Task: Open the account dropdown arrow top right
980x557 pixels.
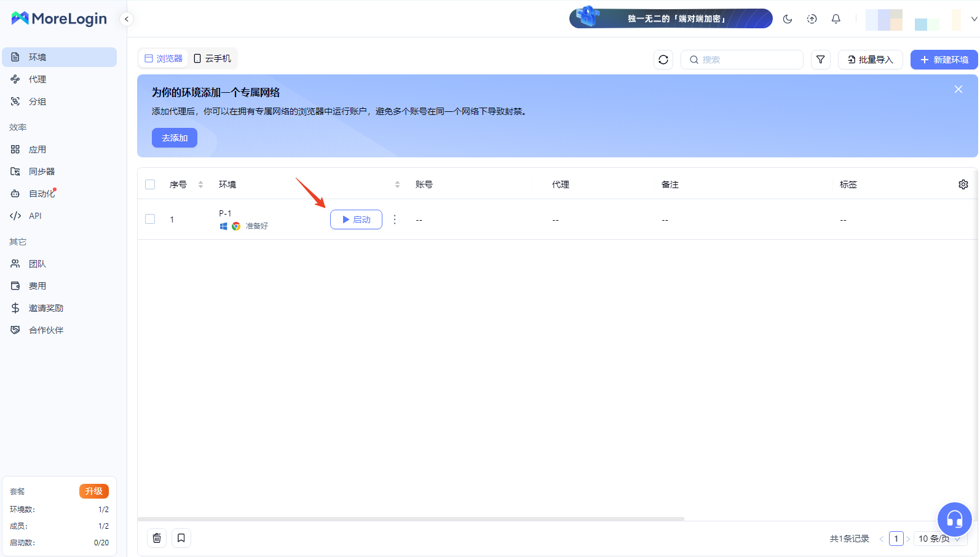Action: click(x=974, y=19)
